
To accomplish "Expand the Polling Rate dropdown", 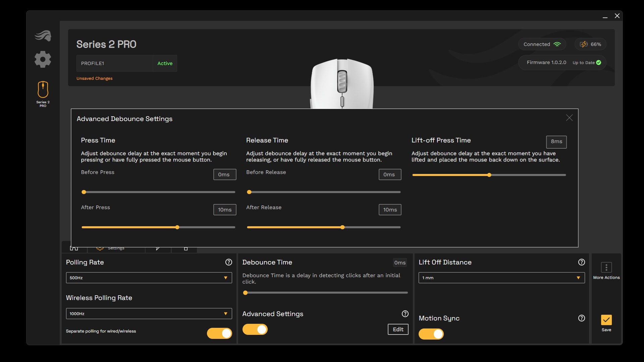I will click(149, 278).
